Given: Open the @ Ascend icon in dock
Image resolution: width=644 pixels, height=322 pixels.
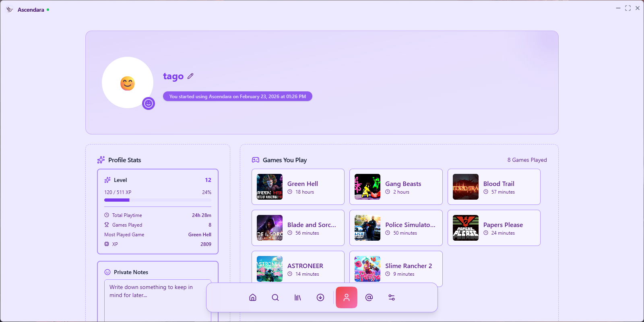Looking at the screenshot, I should click(369, 297).
